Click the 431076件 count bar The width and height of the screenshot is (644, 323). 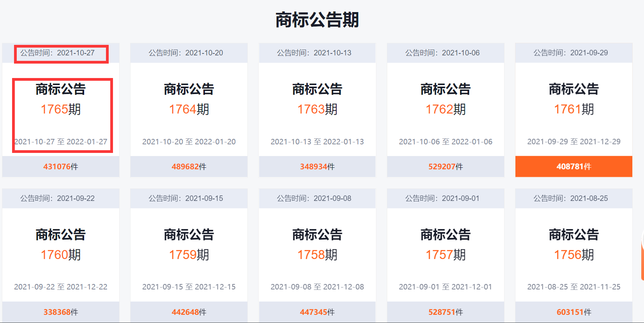click(61, 167)
